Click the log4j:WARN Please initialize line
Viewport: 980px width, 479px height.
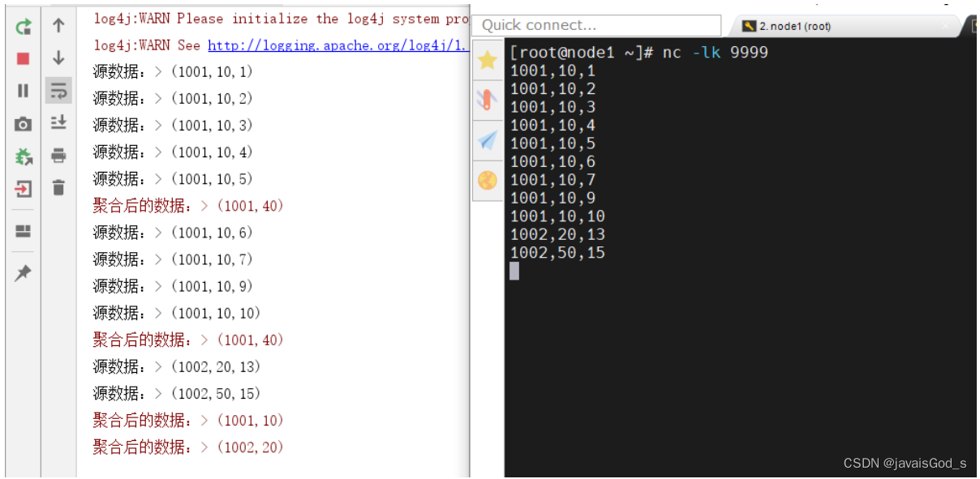click(x=282, y=19)
